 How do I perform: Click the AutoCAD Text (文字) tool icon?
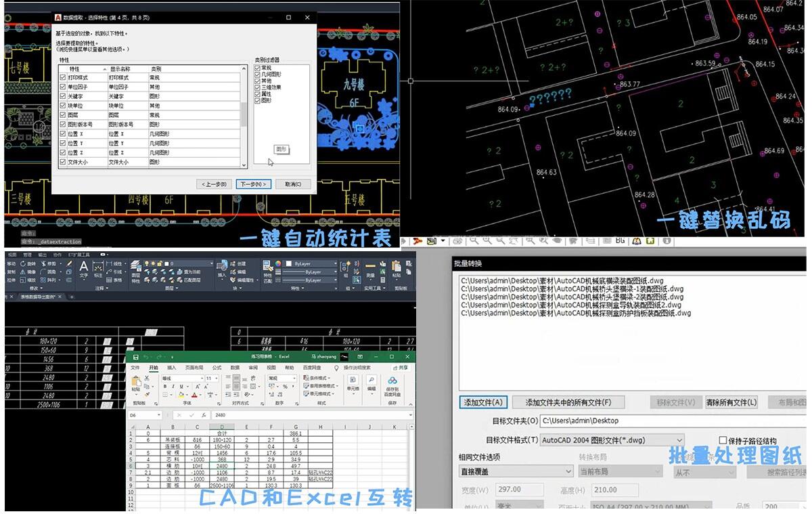[x=84, y=266]
